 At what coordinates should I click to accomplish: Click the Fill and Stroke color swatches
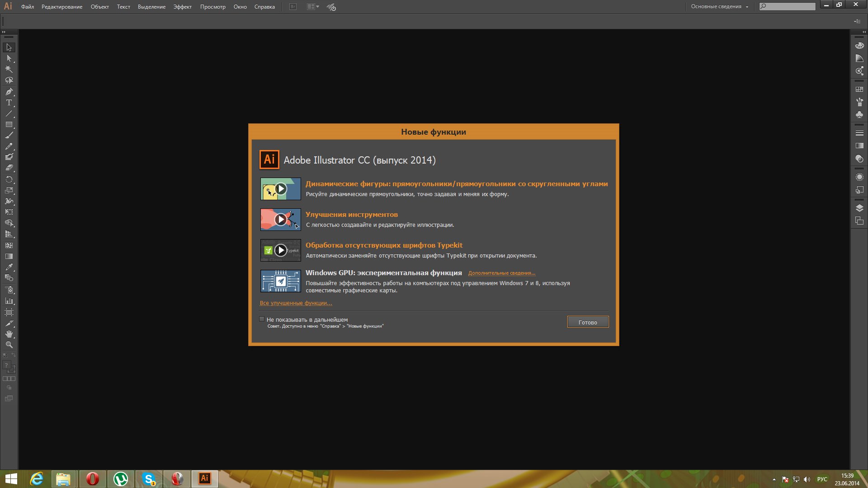coord(9,367)
